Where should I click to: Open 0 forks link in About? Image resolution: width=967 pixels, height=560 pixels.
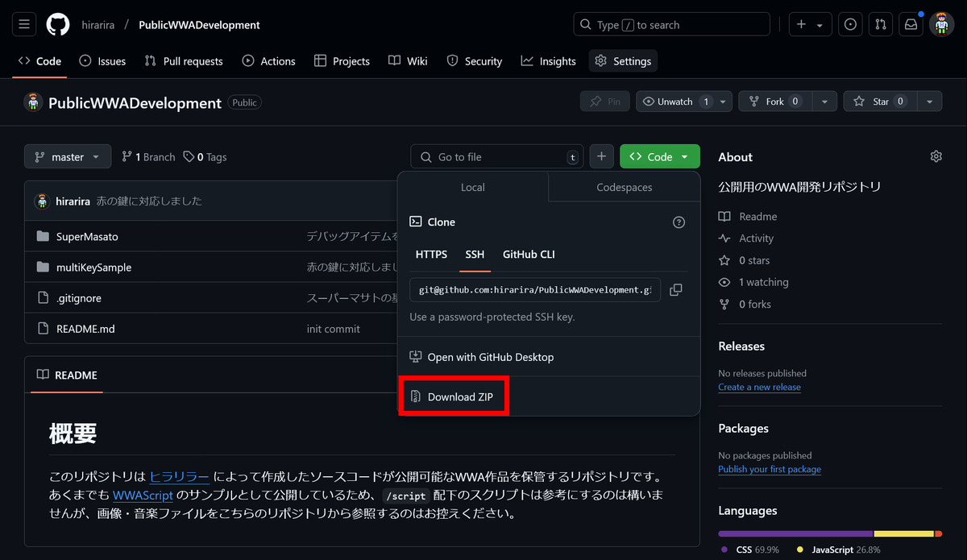745,305
